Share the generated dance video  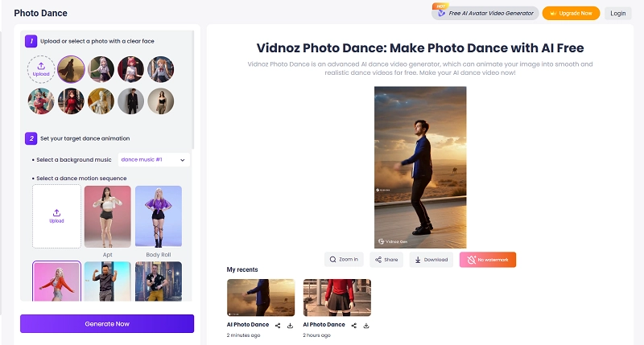[386, 260]
